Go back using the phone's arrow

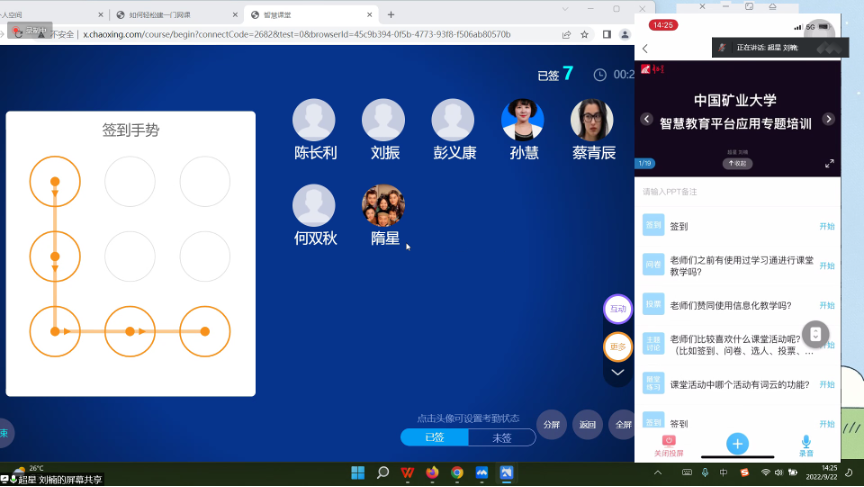point(645,48)
